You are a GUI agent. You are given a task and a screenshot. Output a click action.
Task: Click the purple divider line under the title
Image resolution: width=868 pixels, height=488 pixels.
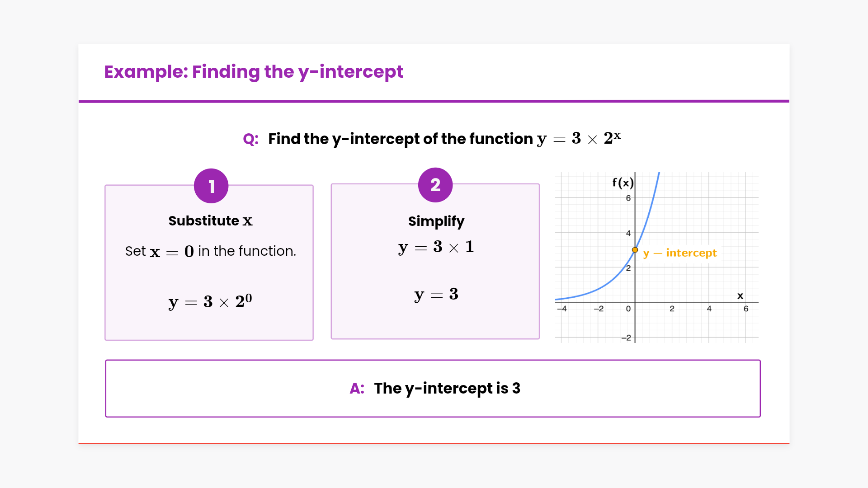click(434, 101)
